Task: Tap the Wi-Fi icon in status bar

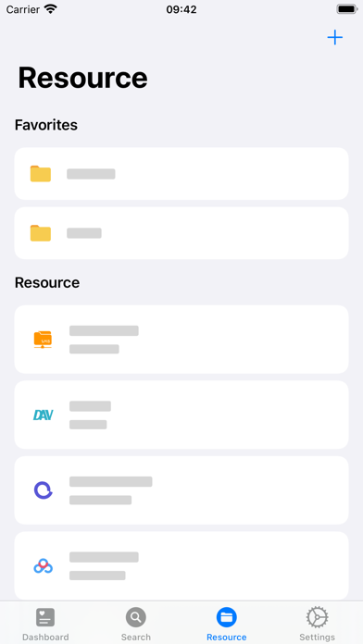Action: tap(51, 9)
